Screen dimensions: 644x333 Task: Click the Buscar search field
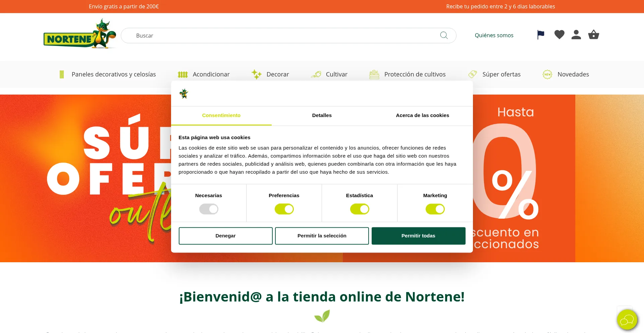tap(288, 36)
